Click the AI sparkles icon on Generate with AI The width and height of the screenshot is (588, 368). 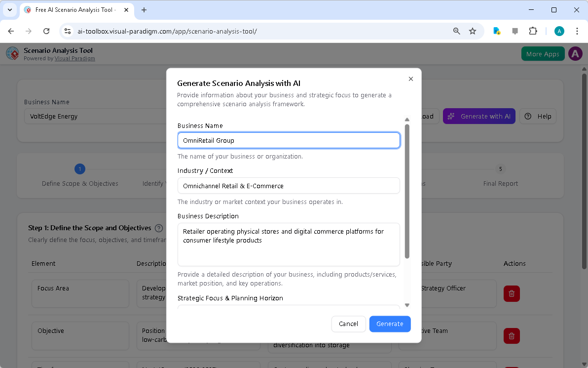point(451,116)
